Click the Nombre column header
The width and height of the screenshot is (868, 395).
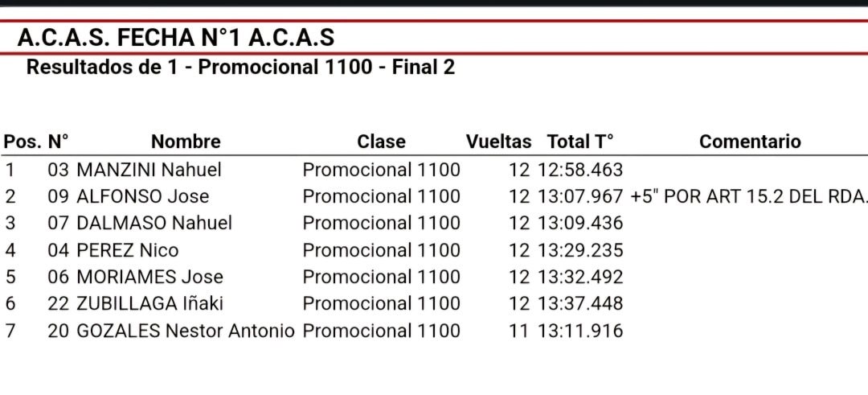click(x=186, y=142)
